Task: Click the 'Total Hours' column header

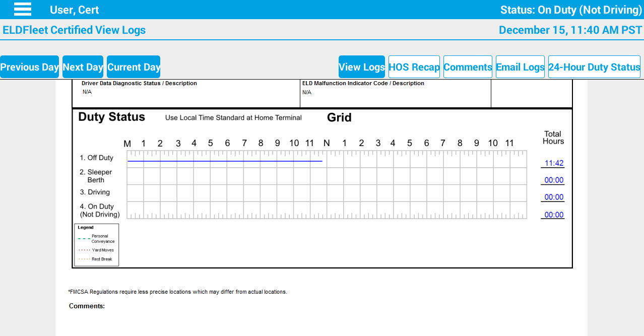Action: (553, 138)
